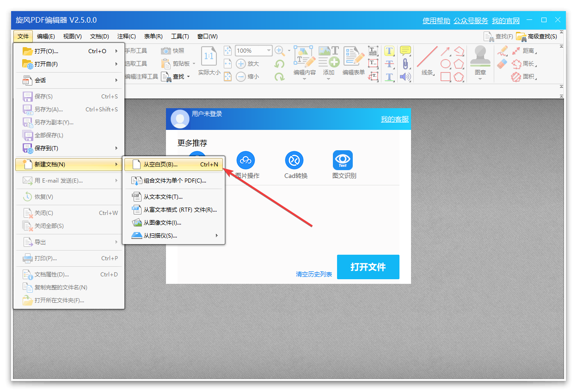Expand the 打开自(F) submenu
577x392 pixels.
68,64
